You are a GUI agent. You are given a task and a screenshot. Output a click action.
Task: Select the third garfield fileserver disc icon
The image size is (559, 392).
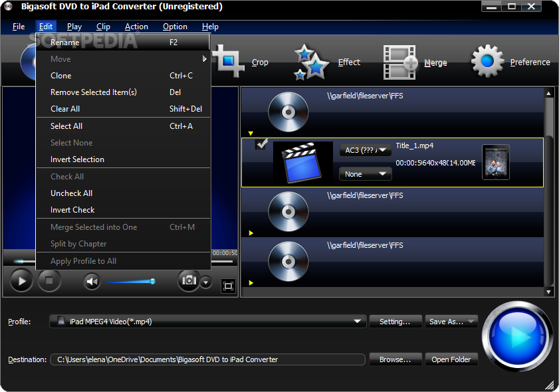288,262
